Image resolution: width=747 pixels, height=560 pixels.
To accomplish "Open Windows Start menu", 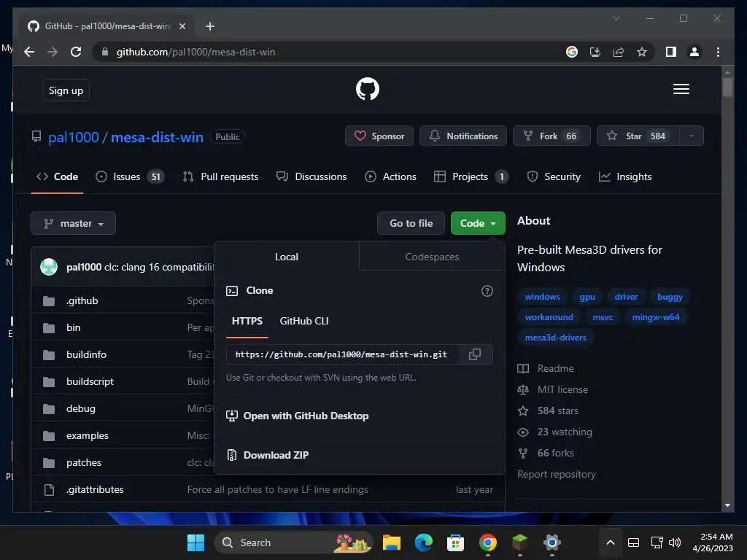I will coord(196,542).
